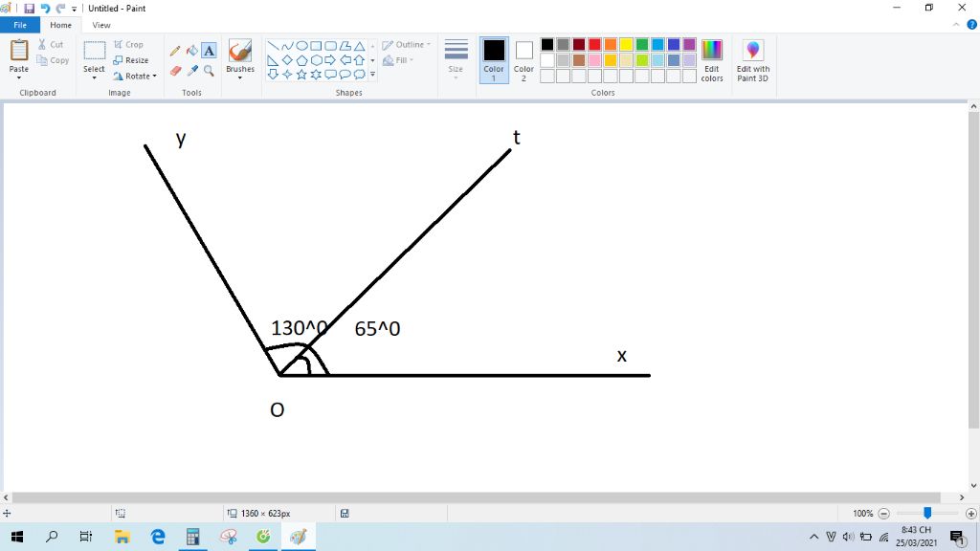Expand the Shapes gallery more arrow
The width and height of the screenshot is (980, 551).
(372, 75)
